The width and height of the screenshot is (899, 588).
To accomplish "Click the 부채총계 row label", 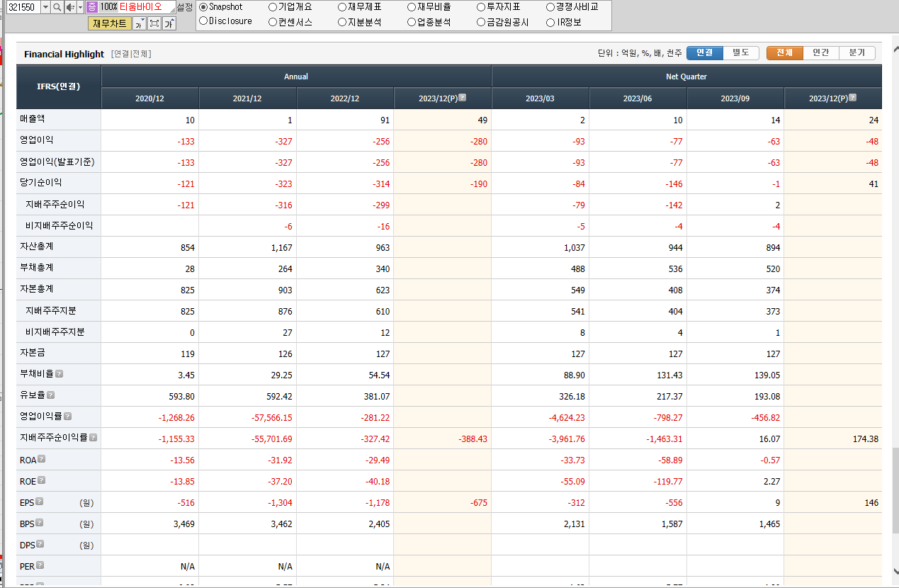I will tap(37, 268).
